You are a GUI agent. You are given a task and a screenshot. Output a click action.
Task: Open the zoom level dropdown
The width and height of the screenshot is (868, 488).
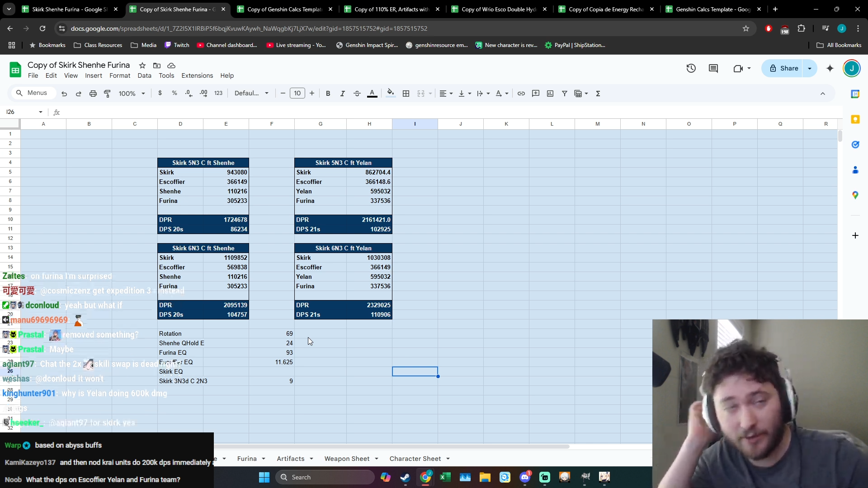pyautogui.click(x=132, y=94)
